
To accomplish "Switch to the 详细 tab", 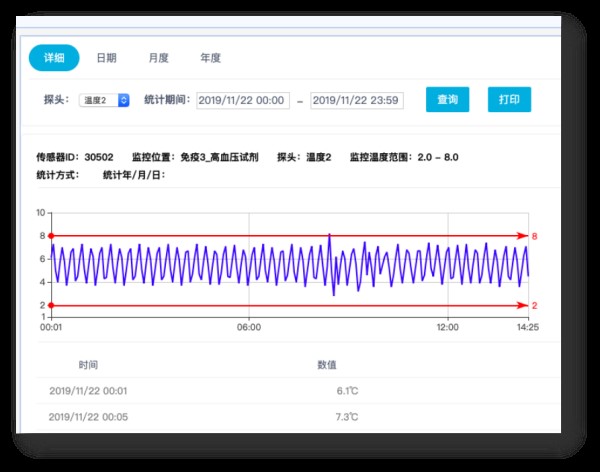I will 54,58.
